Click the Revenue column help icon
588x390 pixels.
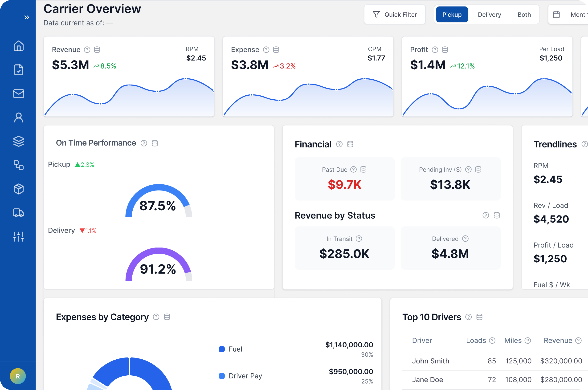point(579,341)
